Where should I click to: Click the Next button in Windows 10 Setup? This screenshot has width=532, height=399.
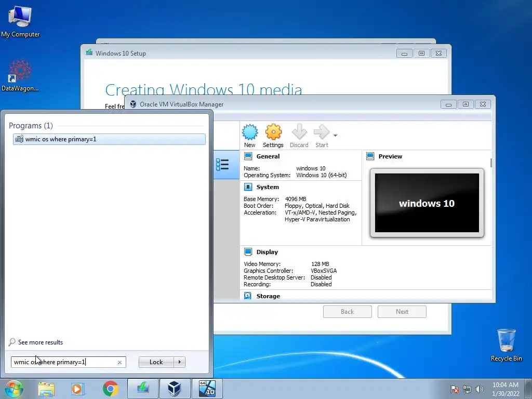point(402,312)
